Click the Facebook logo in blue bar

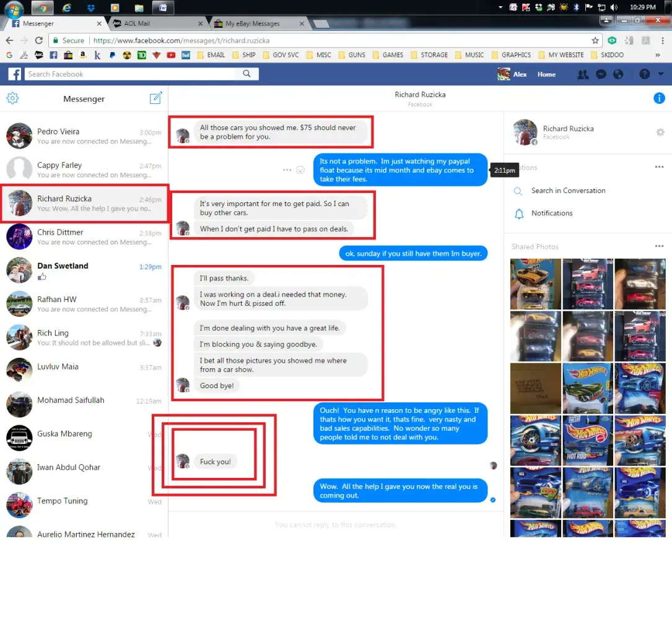15,74
